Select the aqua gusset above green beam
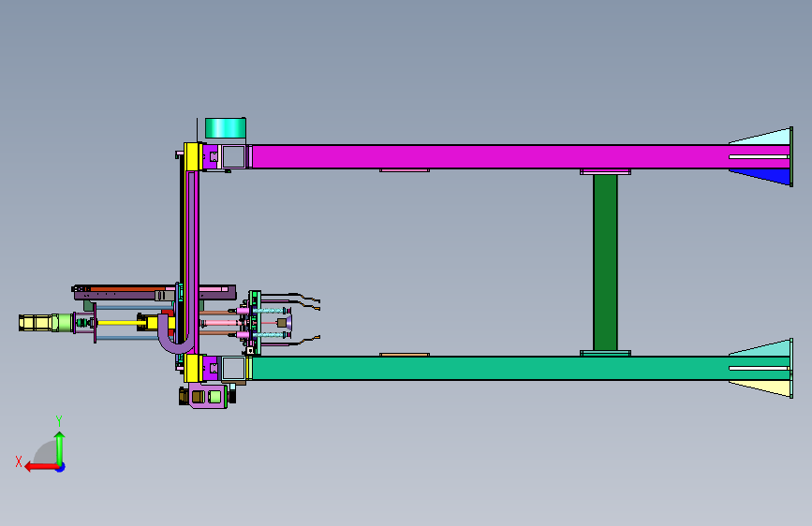The height and width of the screenshot is (526, 812). (x=766, y=348)
